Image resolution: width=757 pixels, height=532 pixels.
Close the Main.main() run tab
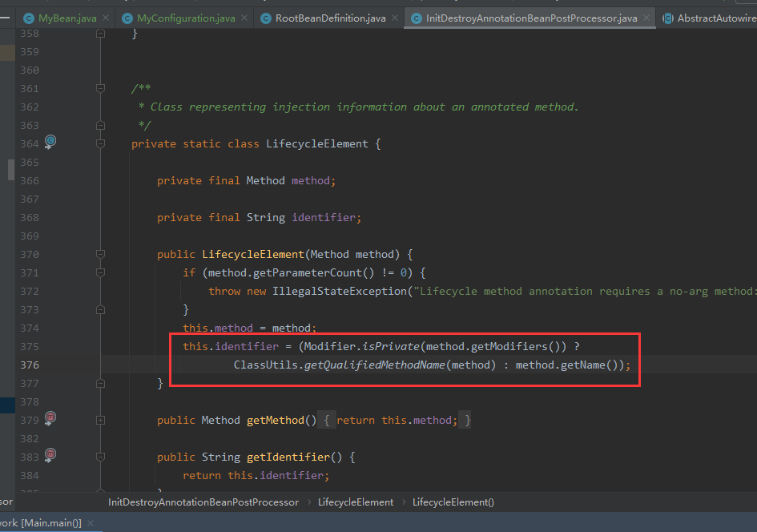(x=91, y=523)
